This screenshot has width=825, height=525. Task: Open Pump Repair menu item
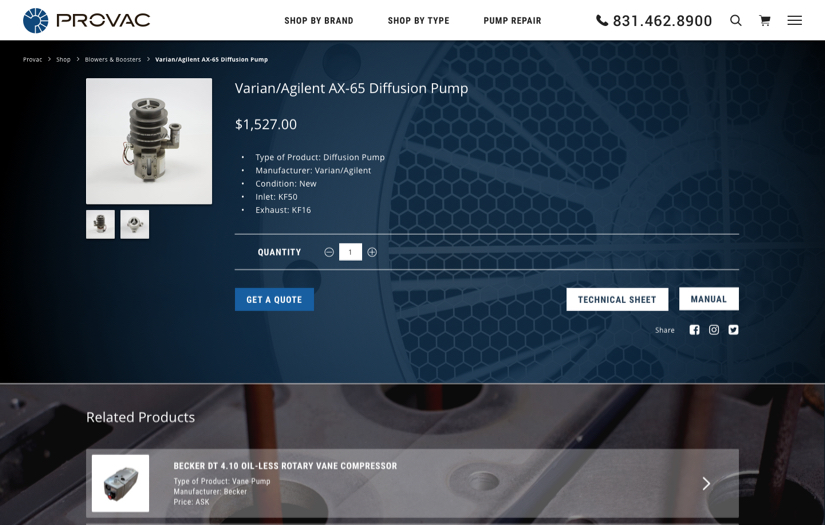pyautogui.click(x=512, y=21)
